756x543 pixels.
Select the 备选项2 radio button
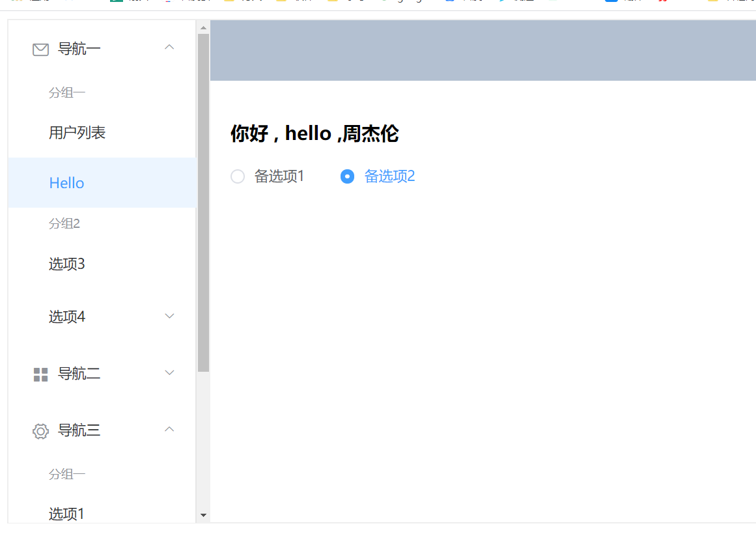pos(347,176)
